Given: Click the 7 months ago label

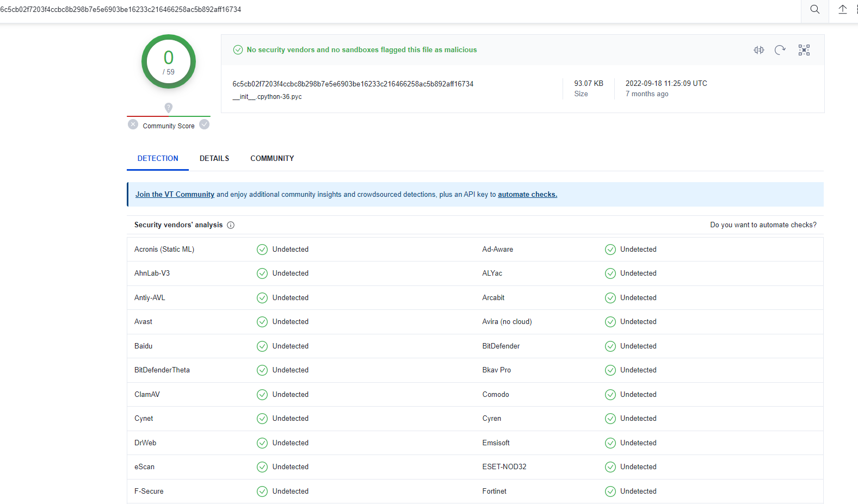Looking at the screenshot, I should coord(647,94).
